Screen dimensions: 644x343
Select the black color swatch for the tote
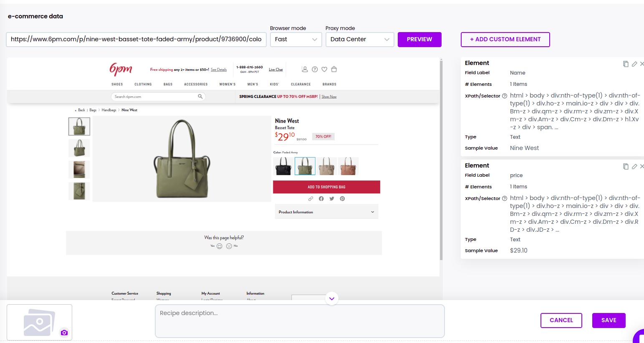point(283,165)
